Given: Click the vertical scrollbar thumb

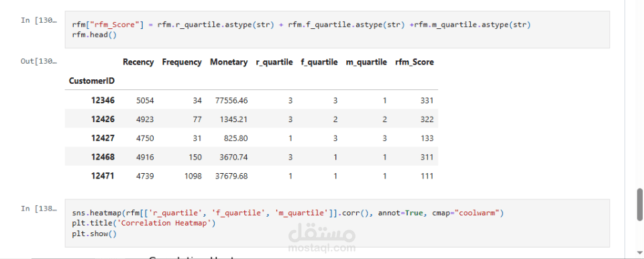Looking at the screenshot, I should (x=639, y=205).
